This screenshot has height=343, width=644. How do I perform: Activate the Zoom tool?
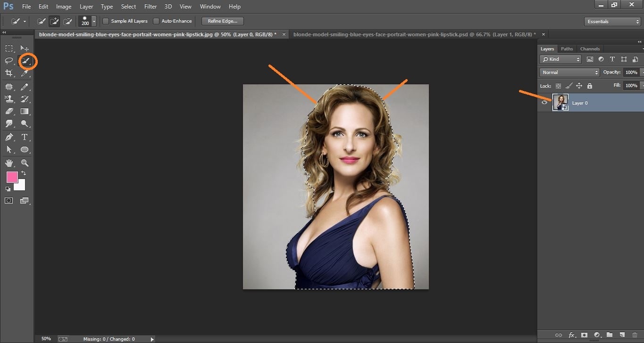tap(25, 163)
